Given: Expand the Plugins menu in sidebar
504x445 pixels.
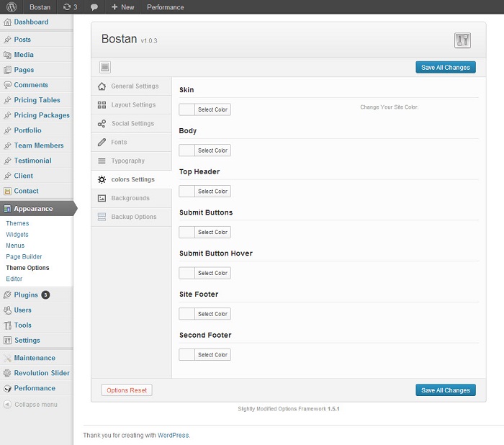Looking at the screenshot, I should [25, 295].
